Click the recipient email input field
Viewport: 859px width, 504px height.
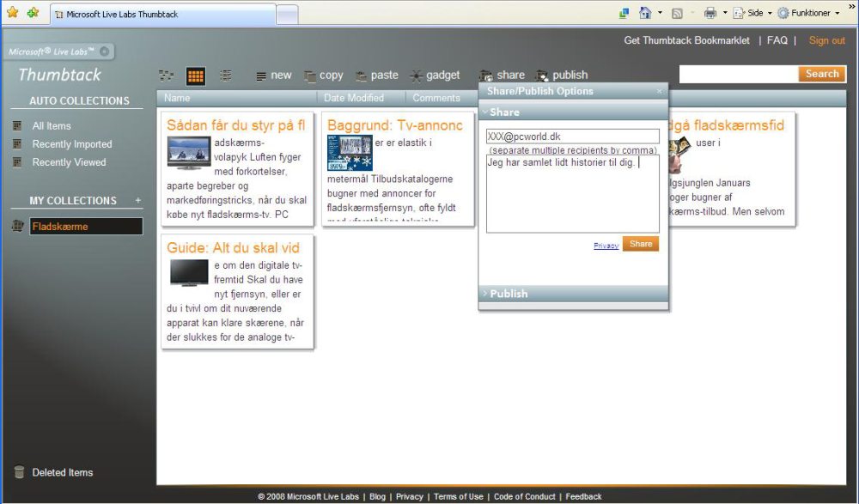pyautogui.click(x=572, y=137)
